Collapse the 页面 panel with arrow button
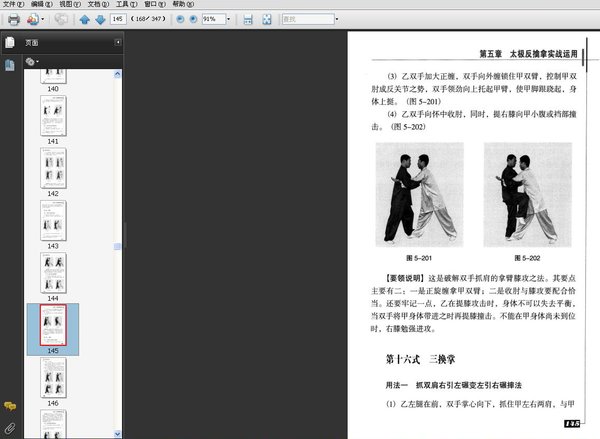The image size is (600, 439). pos(118,42)
